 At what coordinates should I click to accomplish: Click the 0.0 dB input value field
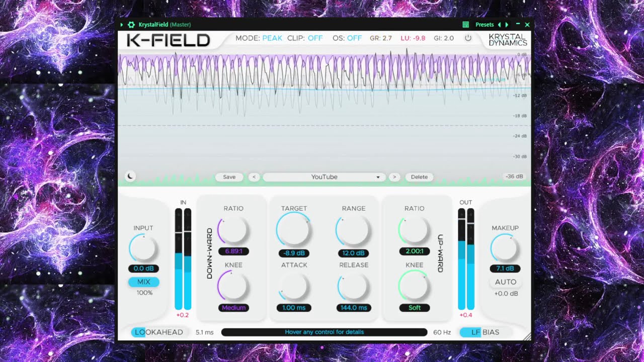[x=144, y=268]
